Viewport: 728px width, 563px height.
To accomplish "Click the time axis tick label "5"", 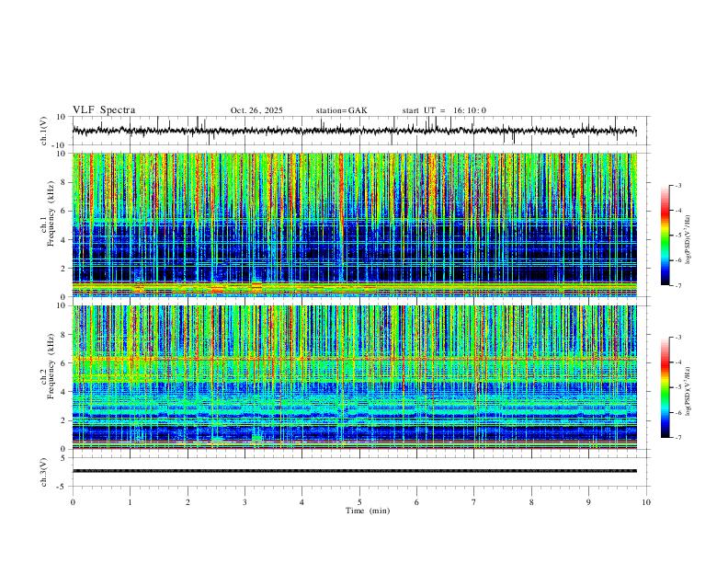I will [x=359, y=502].
